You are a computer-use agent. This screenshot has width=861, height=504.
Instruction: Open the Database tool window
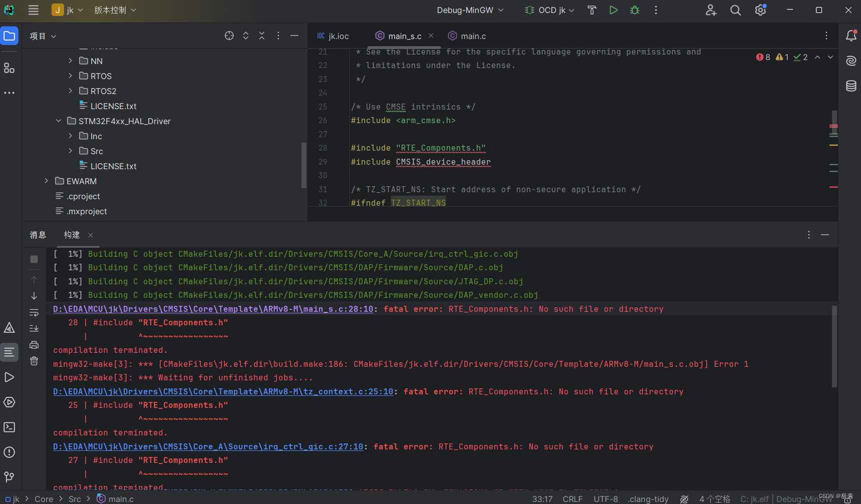tap(851, 86)
